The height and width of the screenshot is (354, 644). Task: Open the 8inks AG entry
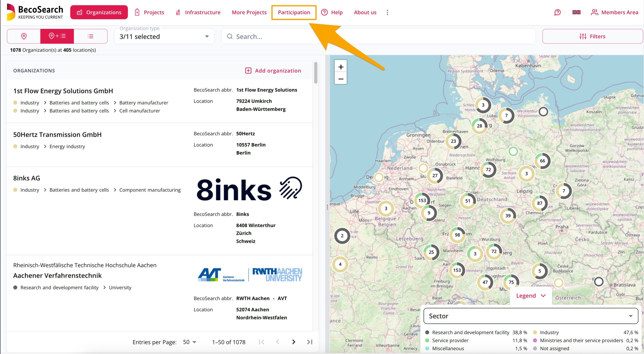click(27, 178)
